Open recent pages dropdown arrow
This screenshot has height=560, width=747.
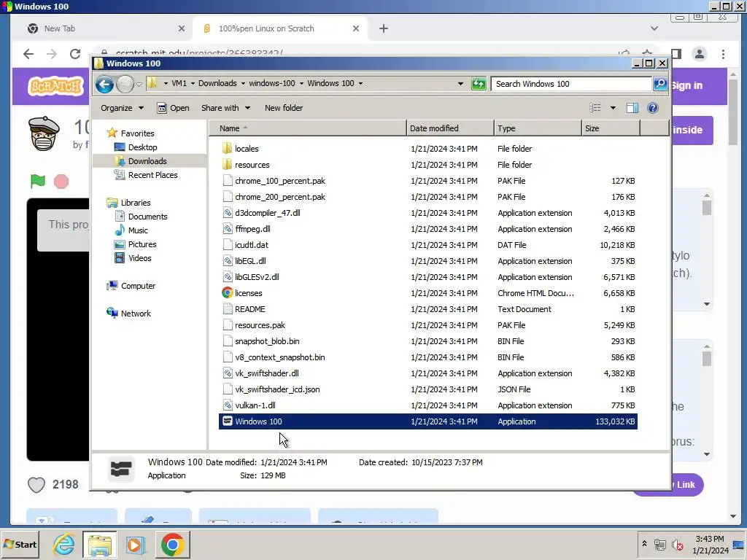[x=139, y=85]
